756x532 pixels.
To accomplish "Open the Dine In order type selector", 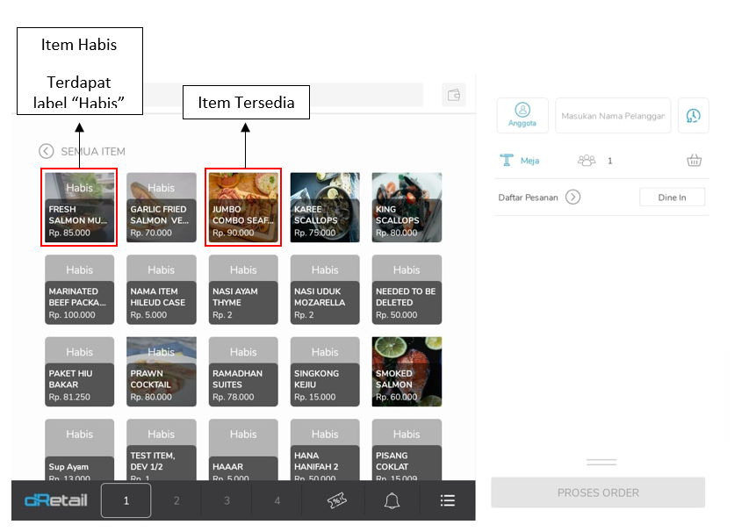I will 672,198.
